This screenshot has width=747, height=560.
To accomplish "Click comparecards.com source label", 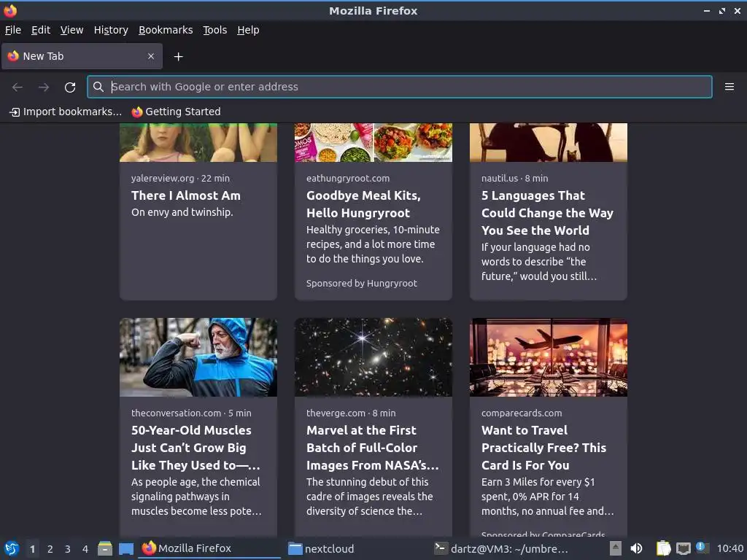I will pos(522,413).
